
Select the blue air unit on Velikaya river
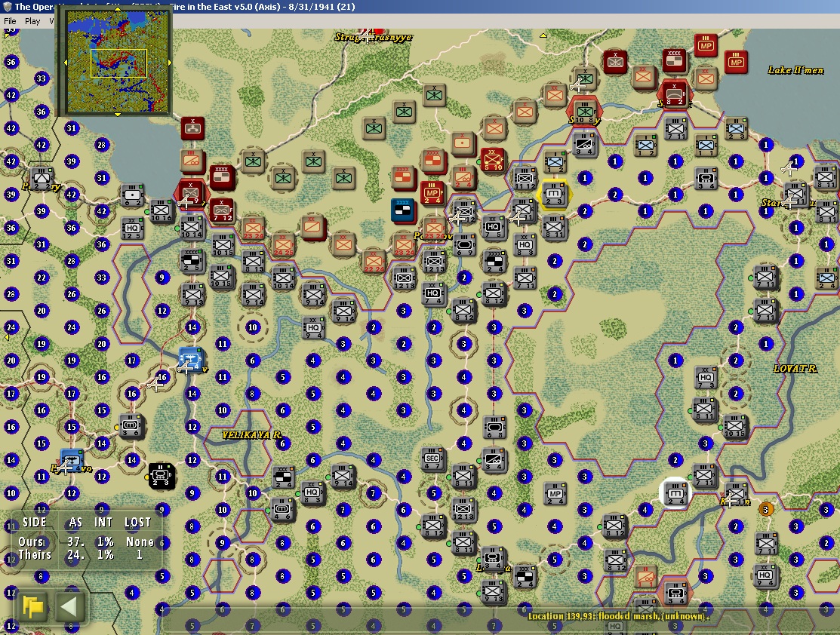pyautogui.click(x=191, y=359)
